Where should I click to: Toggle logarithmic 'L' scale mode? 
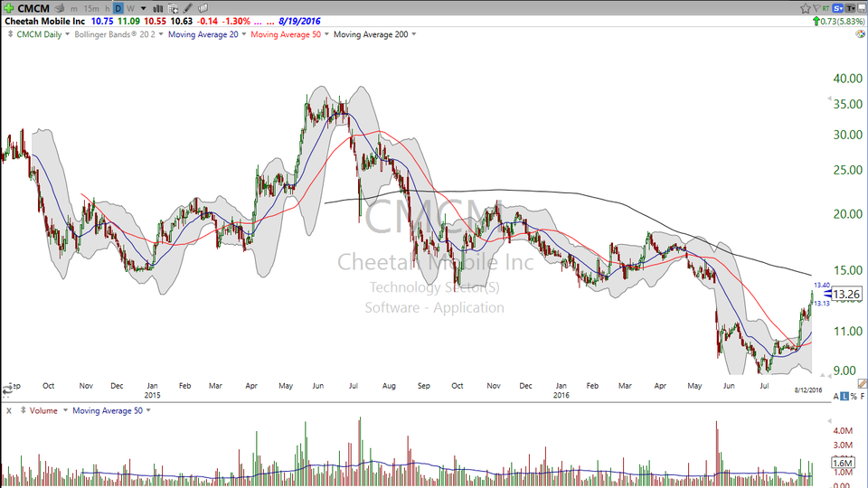844,396
